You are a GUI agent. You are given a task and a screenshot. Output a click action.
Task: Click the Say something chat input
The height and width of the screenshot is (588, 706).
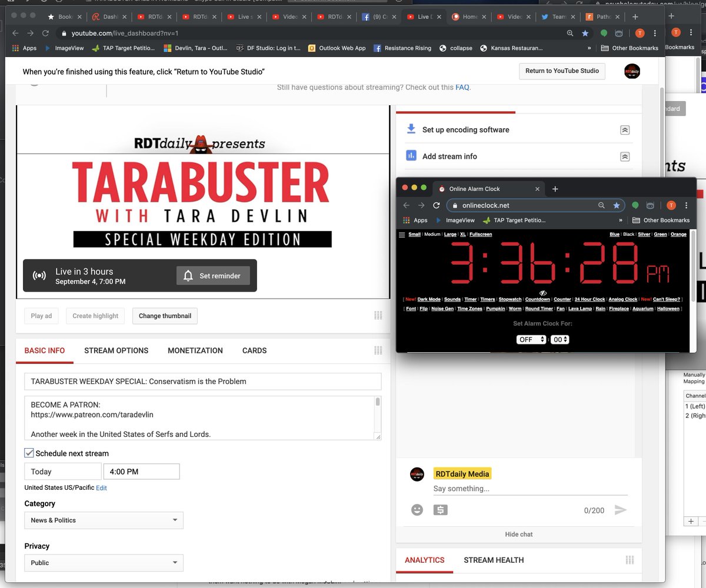[x=530, y=489]
